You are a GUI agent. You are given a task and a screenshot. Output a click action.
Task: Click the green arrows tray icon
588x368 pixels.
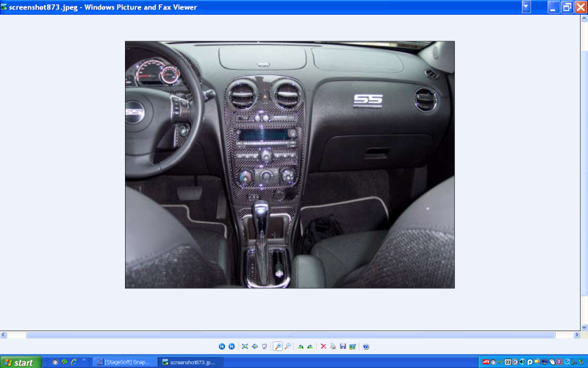click(x=501, y=362)
